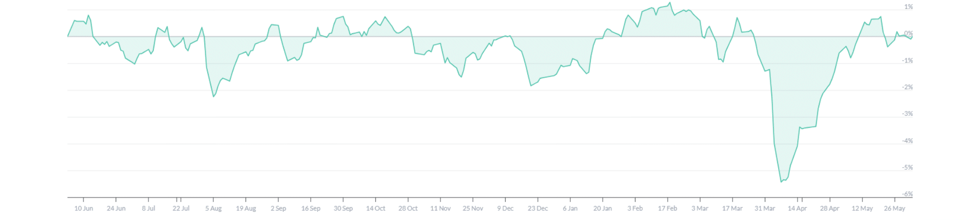Click the -6% y-axis label
Viewport: 980px width, 220px height.
pyautogui.click(x=907, y=194)
